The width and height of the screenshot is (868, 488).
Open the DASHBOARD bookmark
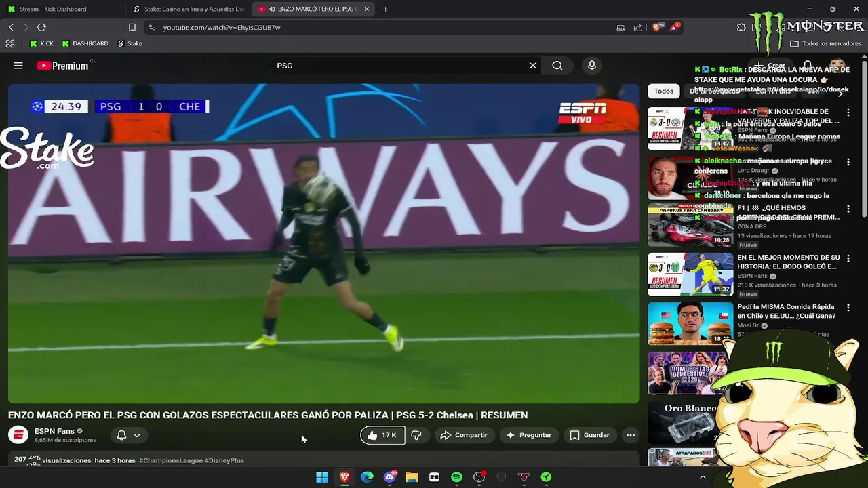coord(85,43)
